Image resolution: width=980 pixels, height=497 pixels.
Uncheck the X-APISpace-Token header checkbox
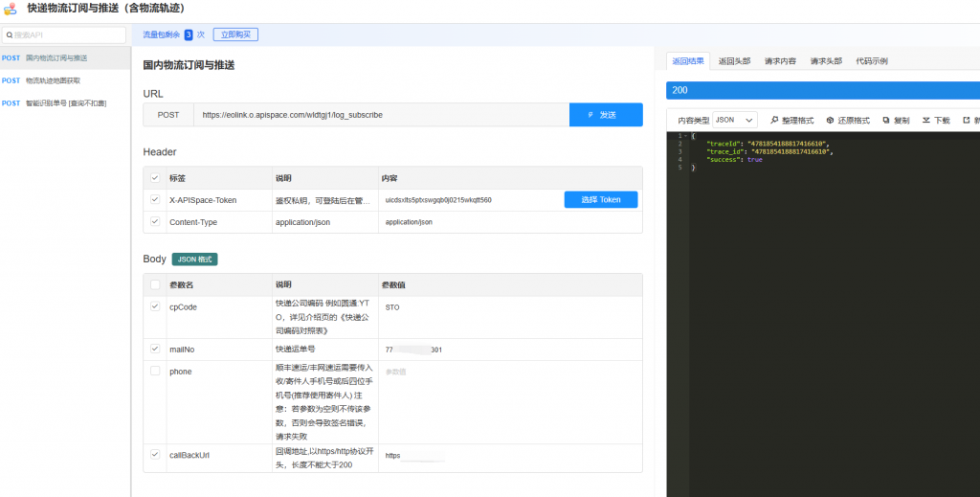tap(155, 200)
